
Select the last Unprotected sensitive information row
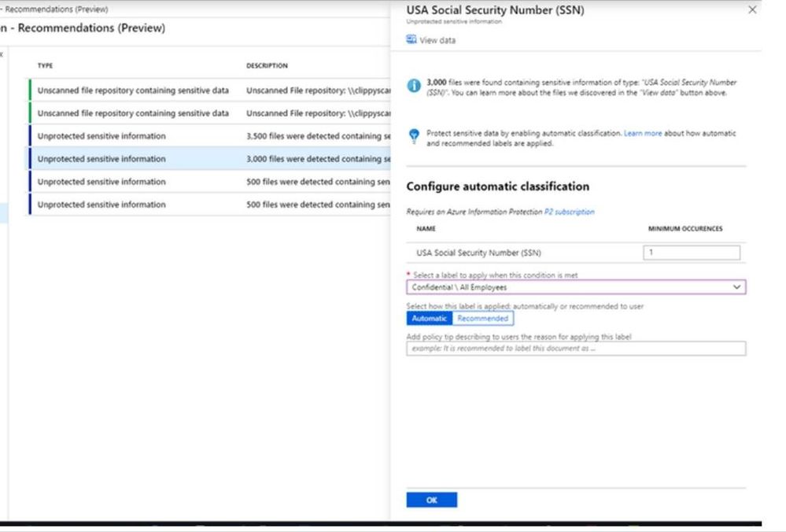click(209, 205)
